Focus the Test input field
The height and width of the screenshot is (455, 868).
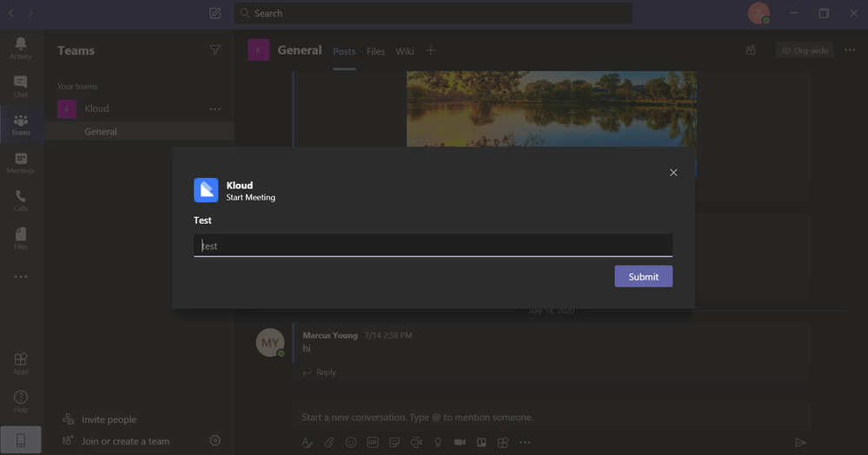click(x=433, y=246)
